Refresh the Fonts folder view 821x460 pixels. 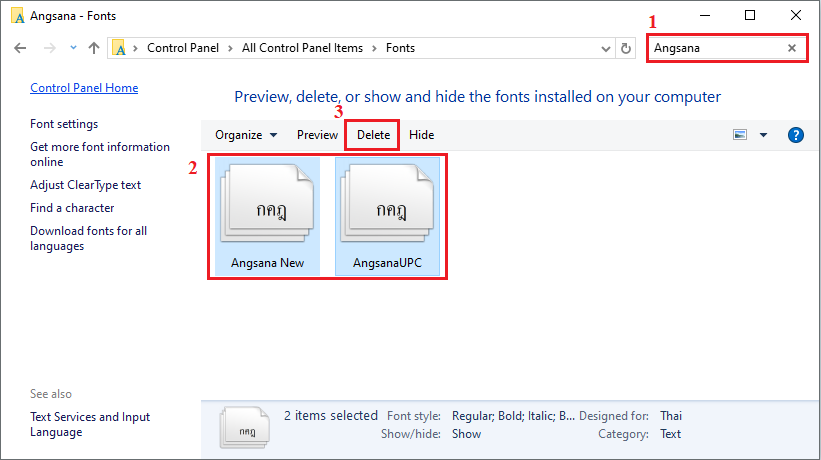click(627, 48)
